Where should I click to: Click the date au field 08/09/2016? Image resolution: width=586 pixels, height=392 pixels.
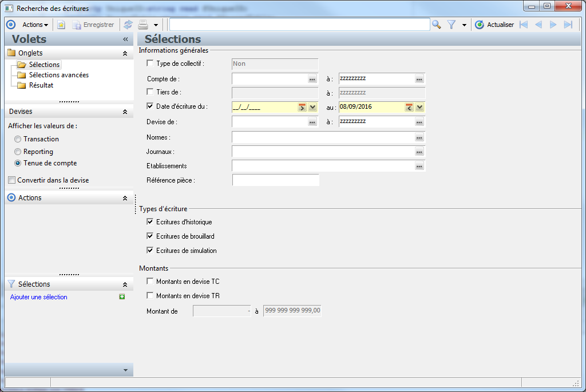[x=371, y=107]
